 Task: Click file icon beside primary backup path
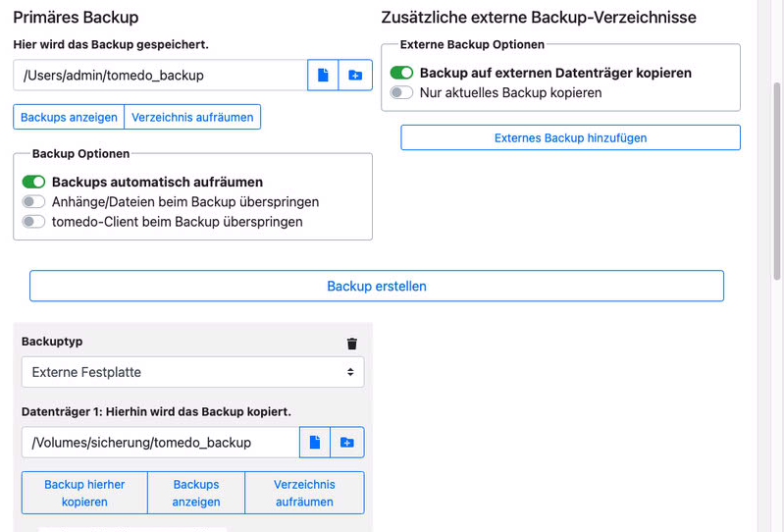tap(323, 76)
